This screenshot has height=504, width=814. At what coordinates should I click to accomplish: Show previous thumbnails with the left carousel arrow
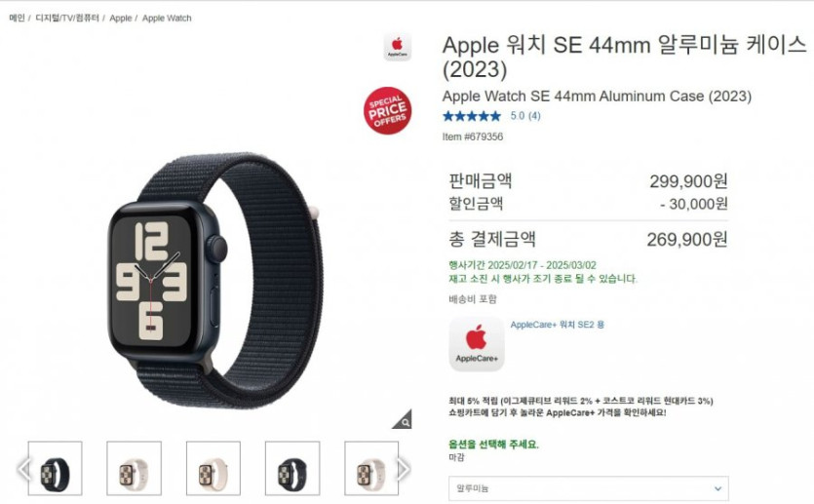click(23, 469)
